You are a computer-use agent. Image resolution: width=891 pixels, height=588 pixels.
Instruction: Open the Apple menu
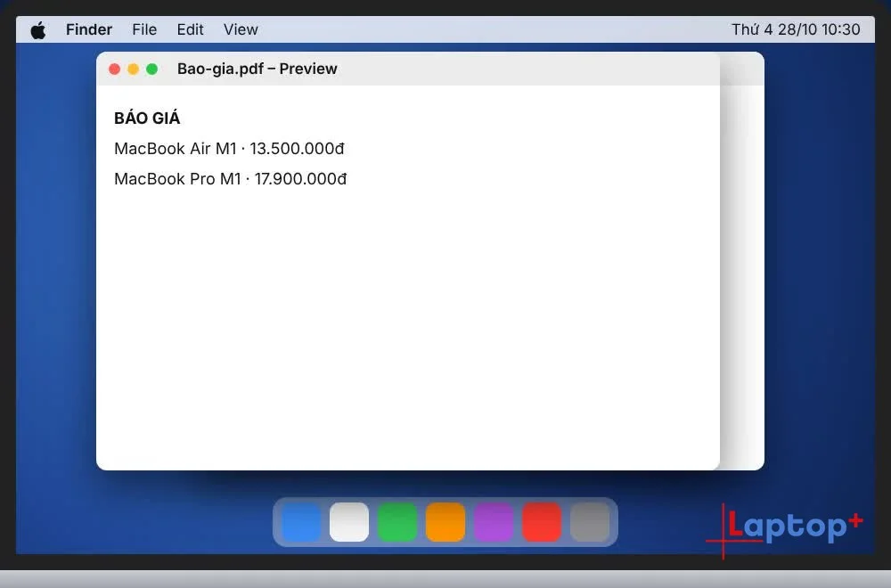[38, 30]
